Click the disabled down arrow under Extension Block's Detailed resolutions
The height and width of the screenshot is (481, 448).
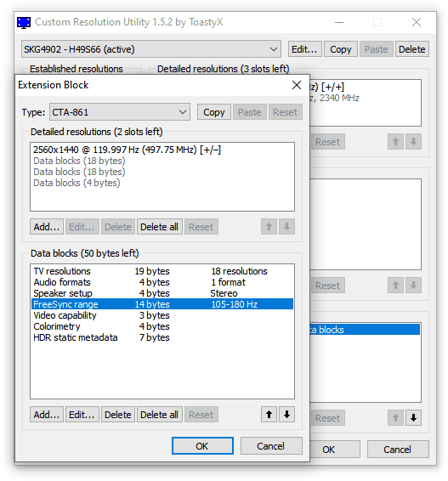286,227
